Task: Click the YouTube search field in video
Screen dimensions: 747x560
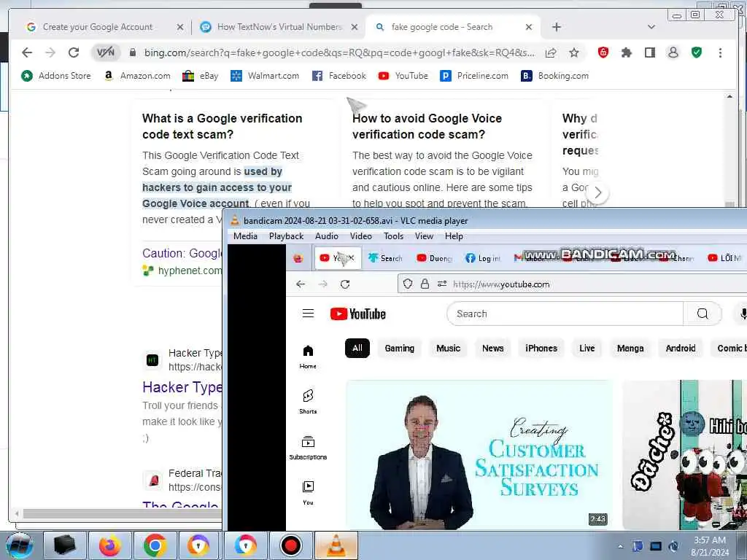Action: (565, 314)
